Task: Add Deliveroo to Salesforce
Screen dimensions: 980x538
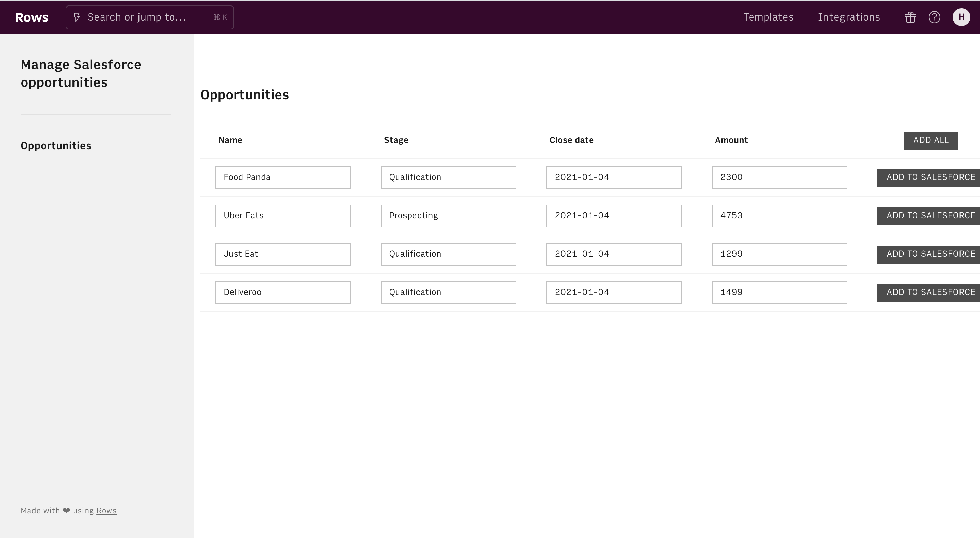Action: click(x=929, y=292)
